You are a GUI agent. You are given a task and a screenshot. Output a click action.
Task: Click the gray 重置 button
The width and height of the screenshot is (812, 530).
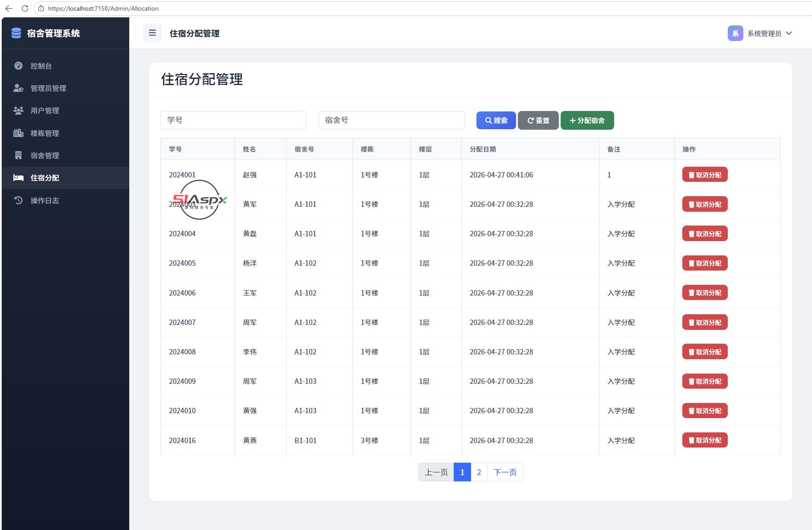pos(538,120)
